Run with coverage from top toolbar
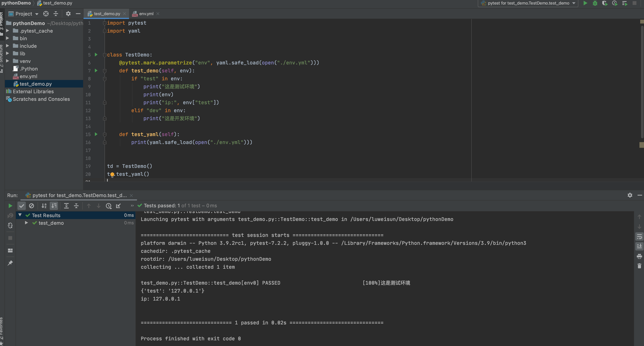This screenshot has height=346, width=644. click(x=605, y=3)
